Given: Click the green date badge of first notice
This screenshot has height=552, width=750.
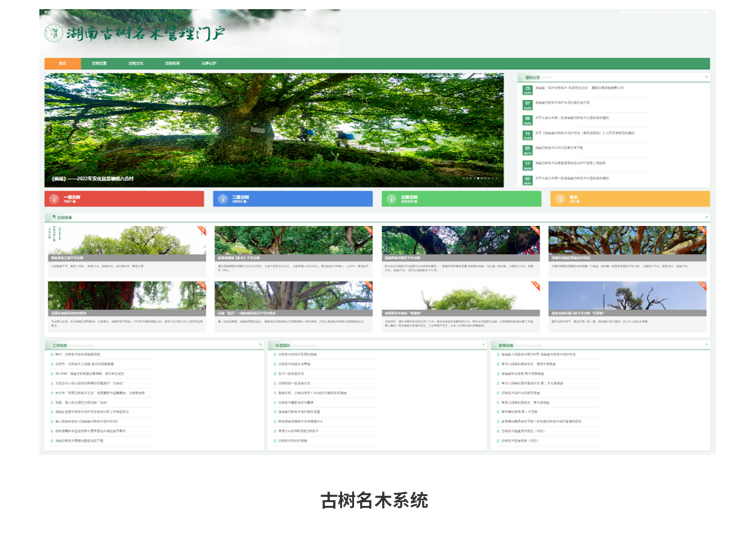Looking at the screenshot, I should pyautogui.click(x=527, y=89).
